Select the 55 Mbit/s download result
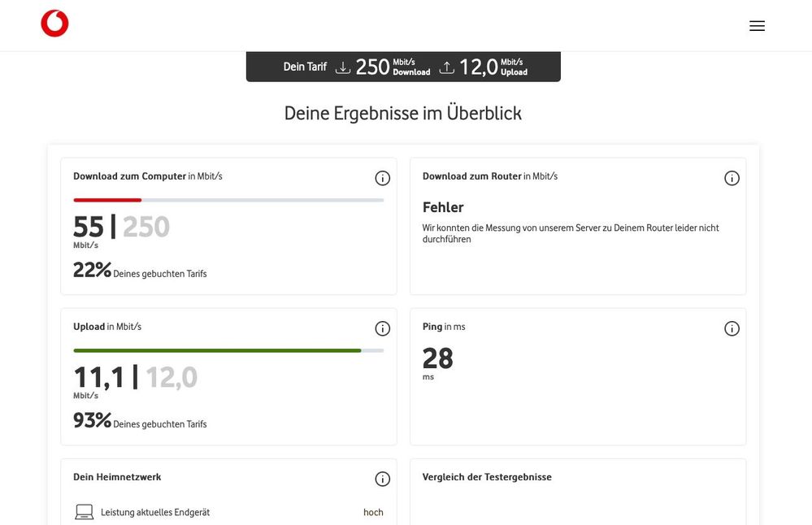The height and width of the screenshot is (525, 812). [89, 227]
